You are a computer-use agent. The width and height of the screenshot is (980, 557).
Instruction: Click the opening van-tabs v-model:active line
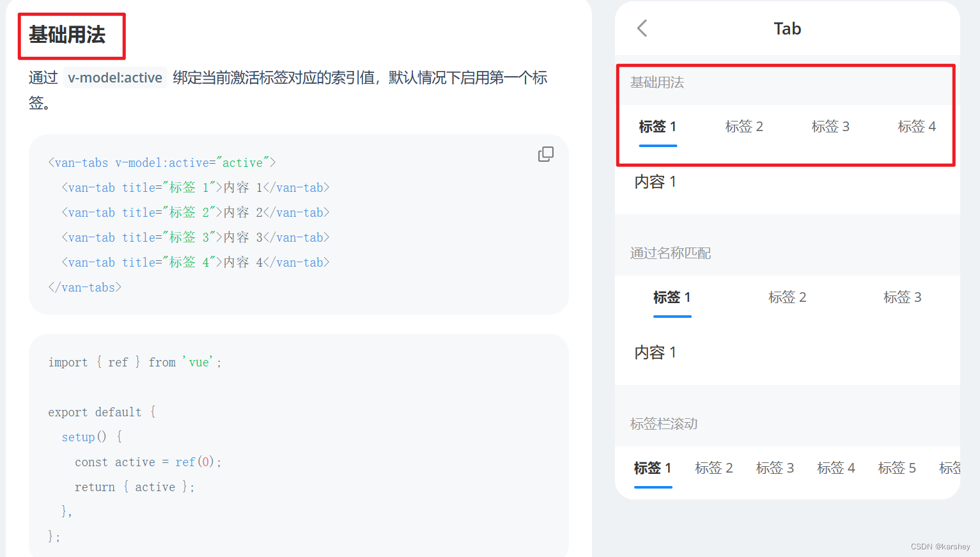coord(162,163)
